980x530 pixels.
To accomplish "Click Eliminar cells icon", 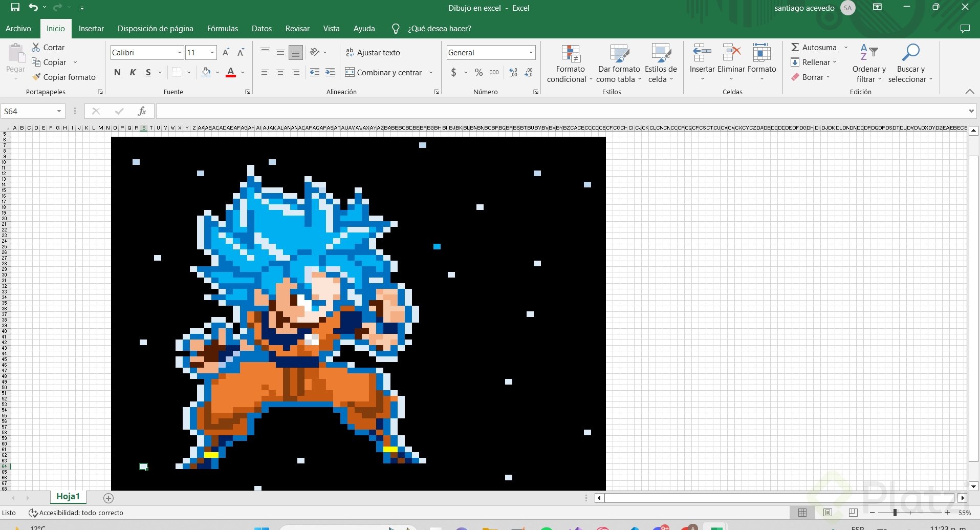I will (x=731, y=62).
